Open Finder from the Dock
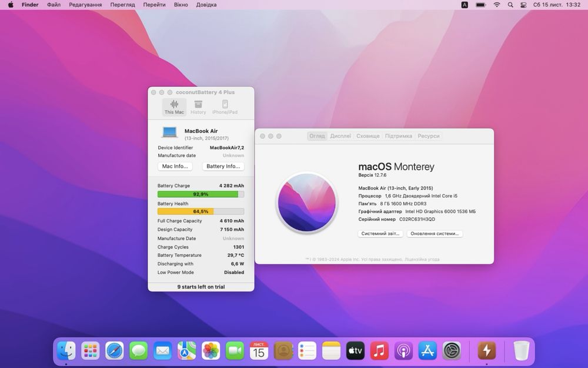This screenshot has width=588, height=368. click(x=66, y=351)
